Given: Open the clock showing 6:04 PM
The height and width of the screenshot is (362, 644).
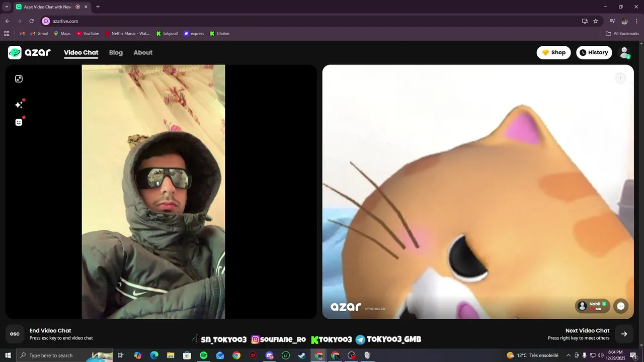Looking at the screenshot, I should tap(615, 355).
